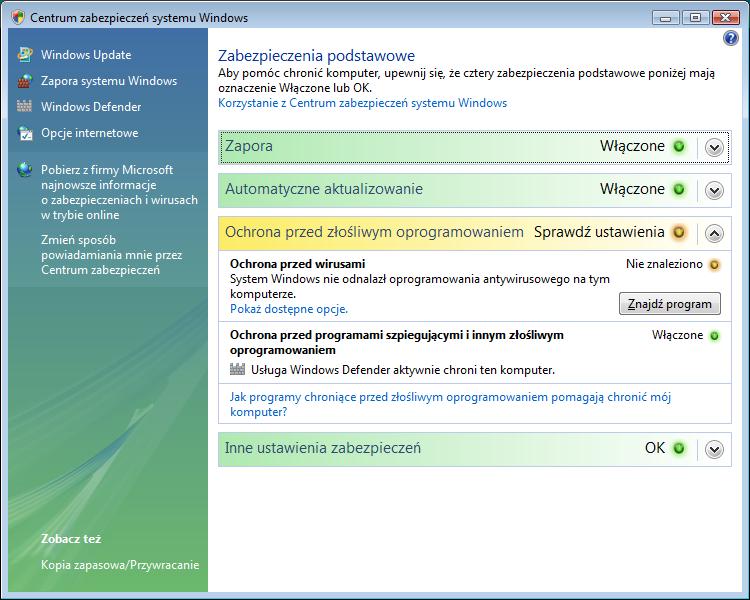Click Ochrona przed złośliwym oprogramowaniem header text
The width and height of the screenshot is (750, 600).
click(x=375, y=232)
